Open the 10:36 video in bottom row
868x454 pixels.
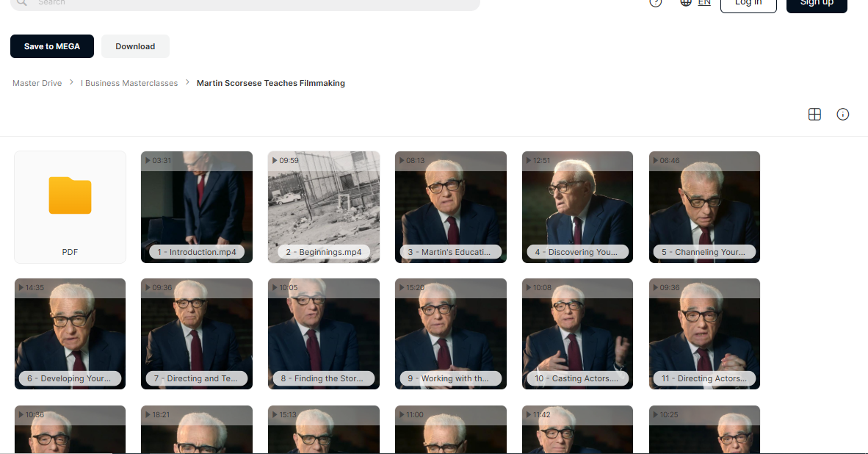(x=70, y=430)
